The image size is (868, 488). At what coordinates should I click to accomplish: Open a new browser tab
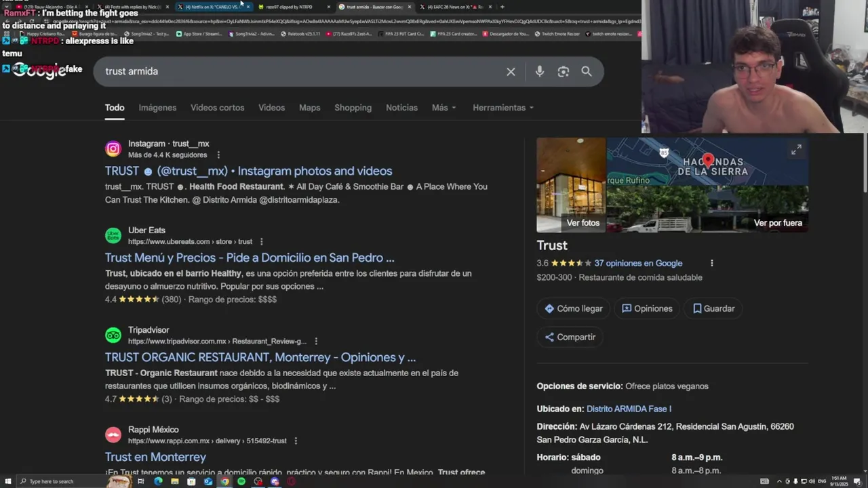tap(502, 7)
